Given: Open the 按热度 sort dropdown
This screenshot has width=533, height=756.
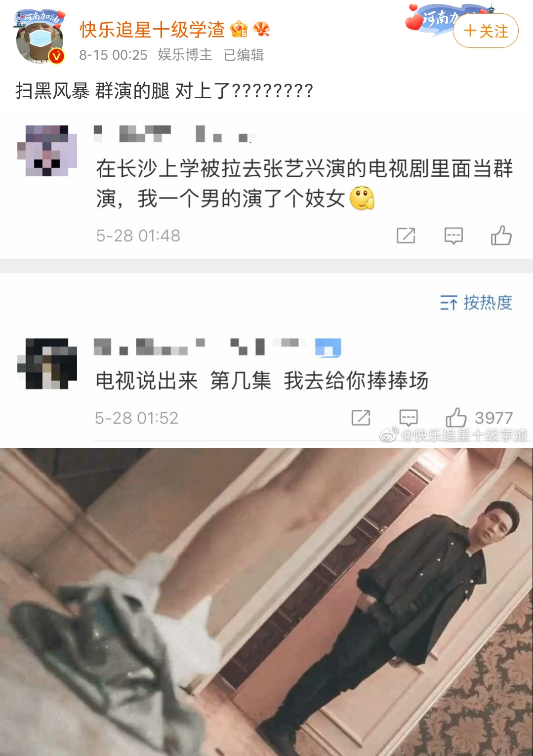Looking at the screenshot, I should point(476,303).
